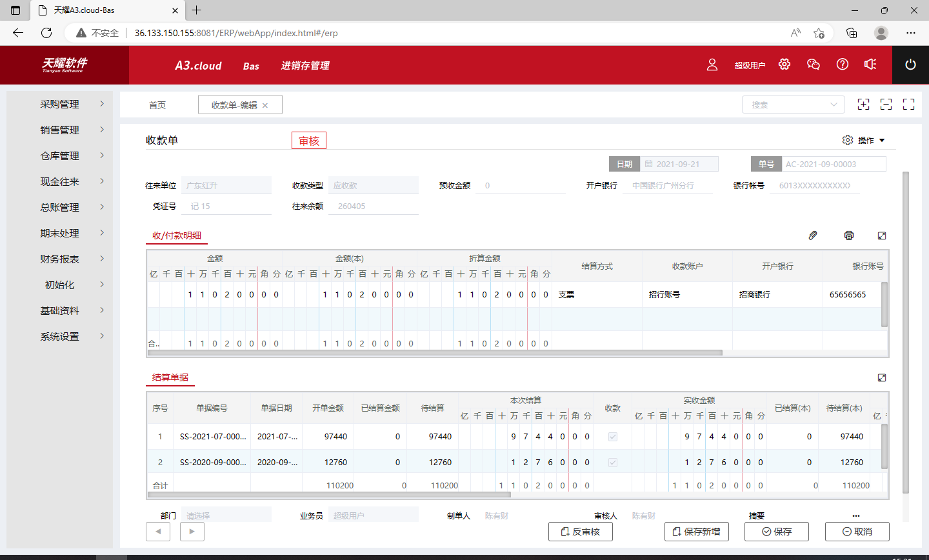929x560 pixels.
Task: Expand 总账管理 menu
Action: coord(59,207)
